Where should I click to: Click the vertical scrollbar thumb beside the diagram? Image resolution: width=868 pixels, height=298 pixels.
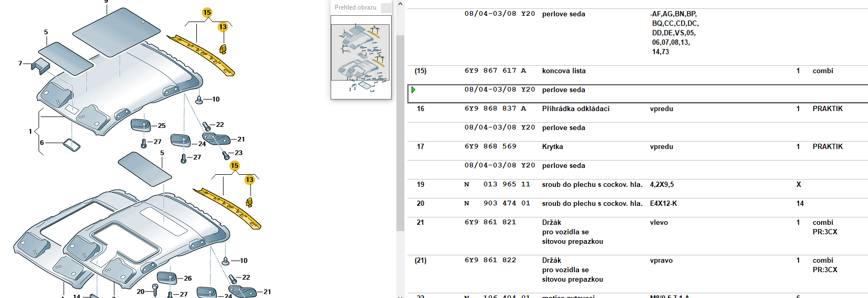click(400, 132)
